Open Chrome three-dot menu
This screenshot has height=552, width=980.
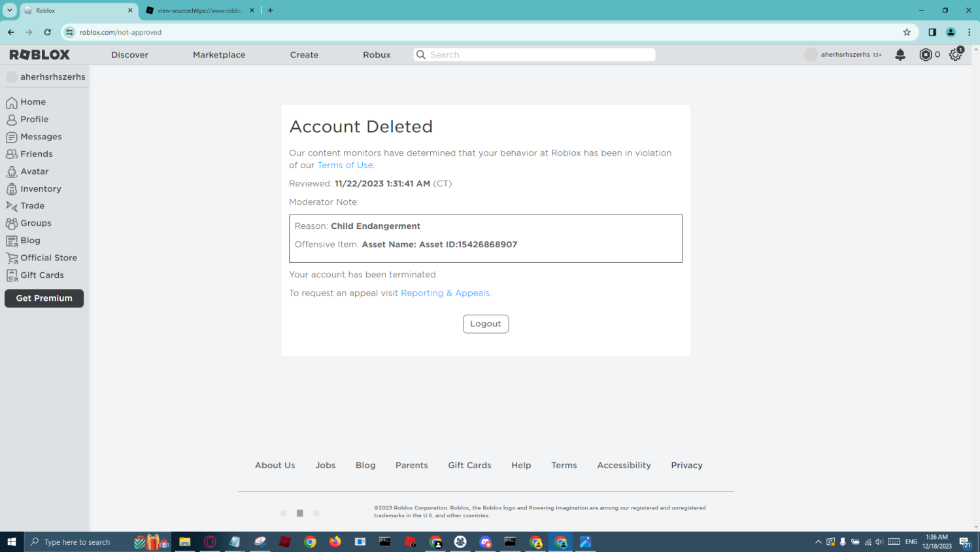pos(969,32)
